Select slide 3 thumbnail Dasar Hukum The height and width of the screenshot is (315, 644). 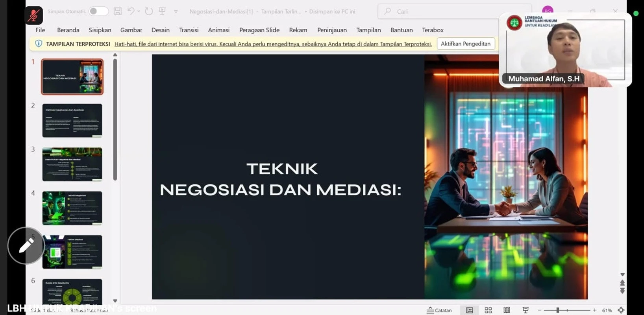[x=72, y=164]
